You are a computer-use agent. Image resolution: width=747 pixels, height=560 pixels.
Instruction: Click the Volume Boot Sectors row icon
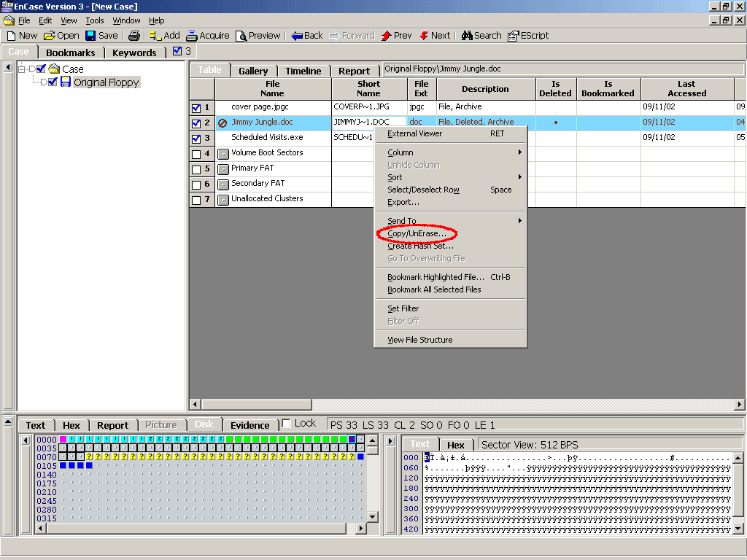point(223,154)
